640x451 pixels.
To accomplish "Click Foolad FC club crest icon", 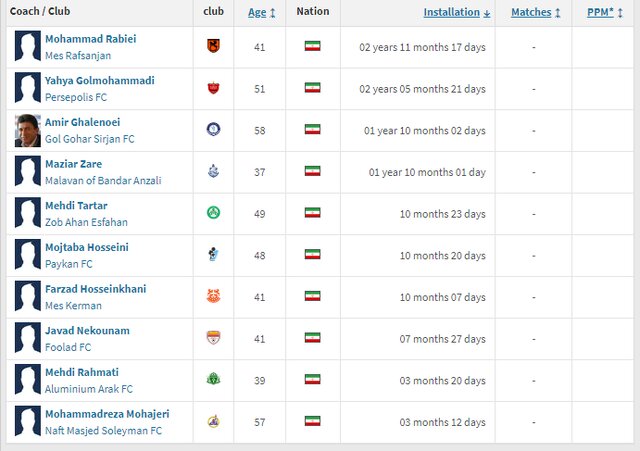I will (x=212, y=338).
